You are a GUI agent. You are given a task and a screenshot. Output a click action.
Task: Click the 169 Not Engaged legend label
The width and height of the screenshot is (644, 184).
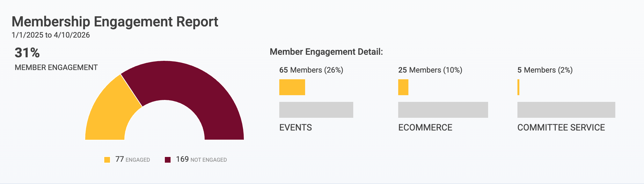click(201, 159)
